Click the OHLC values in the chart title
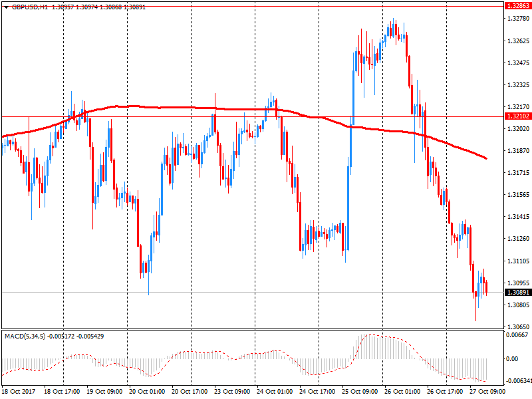Screen dimensions: 532x399 tap(98, 7)
